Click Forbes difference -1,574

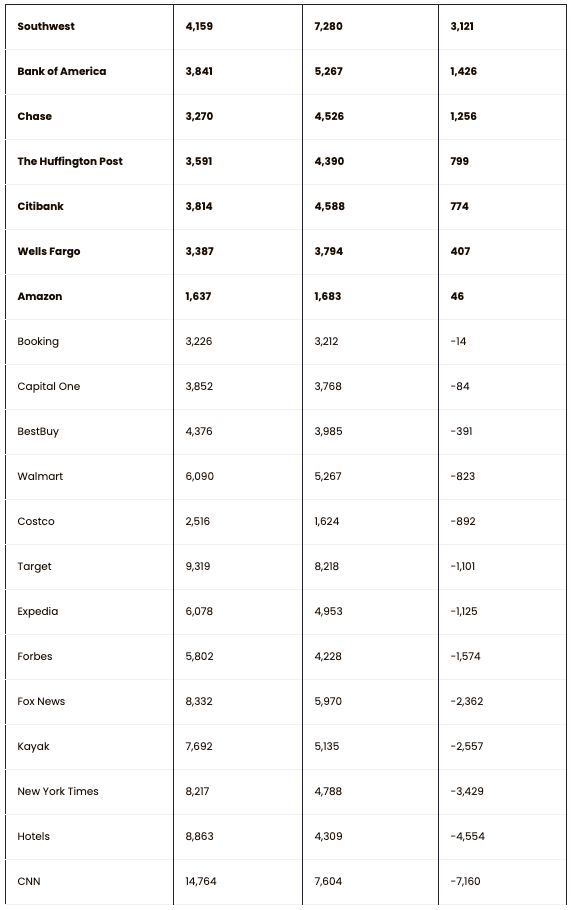click(465, 656)
